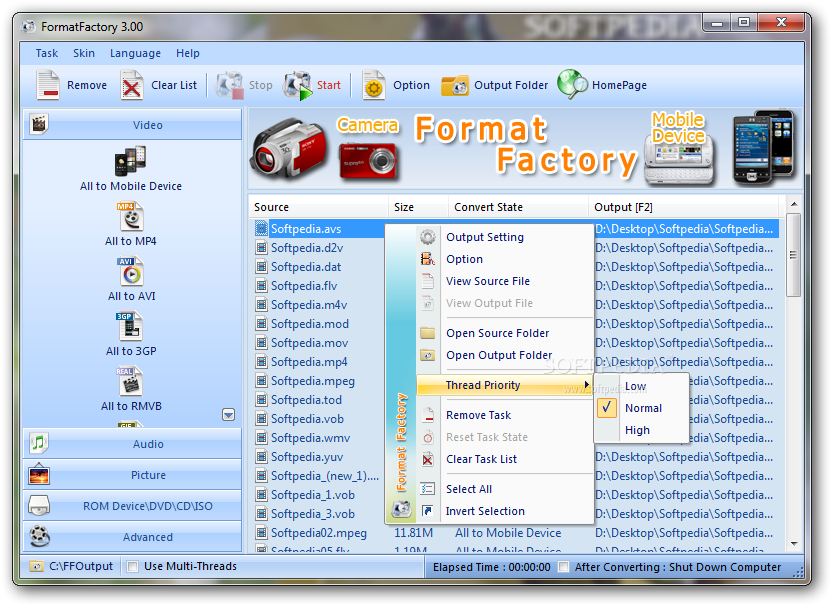Open the Language menu
This screenshot has width=832, height=606.
135,53
